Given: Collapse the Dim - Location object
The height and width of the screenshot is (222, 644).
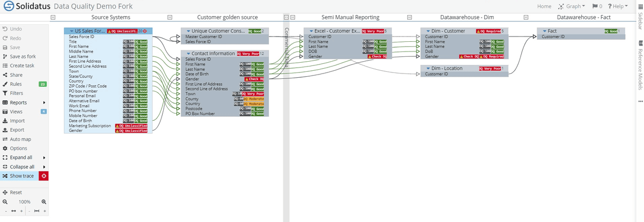Looking at the screenshot, I should (428, 69).
